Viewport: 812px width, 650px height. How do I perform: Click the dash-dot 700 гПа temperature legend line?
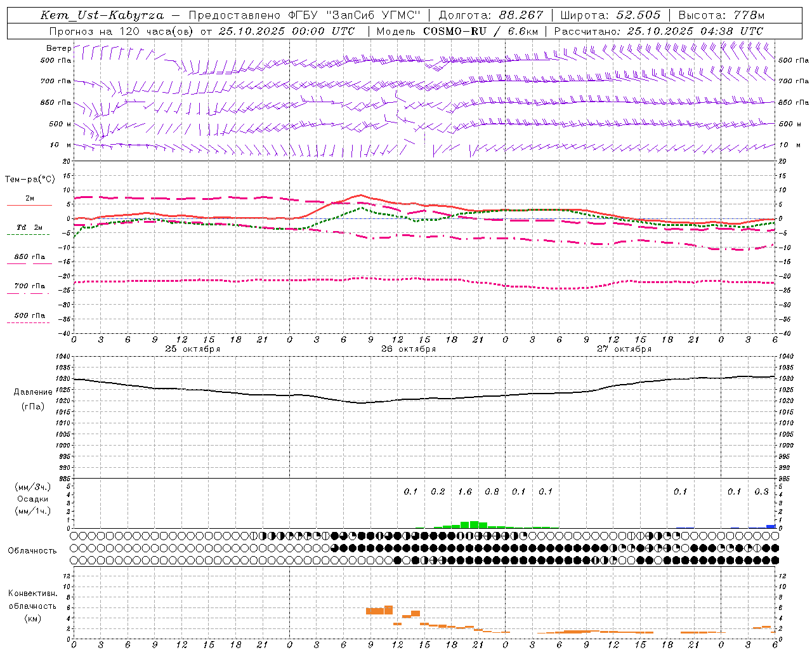pos(29,293)
